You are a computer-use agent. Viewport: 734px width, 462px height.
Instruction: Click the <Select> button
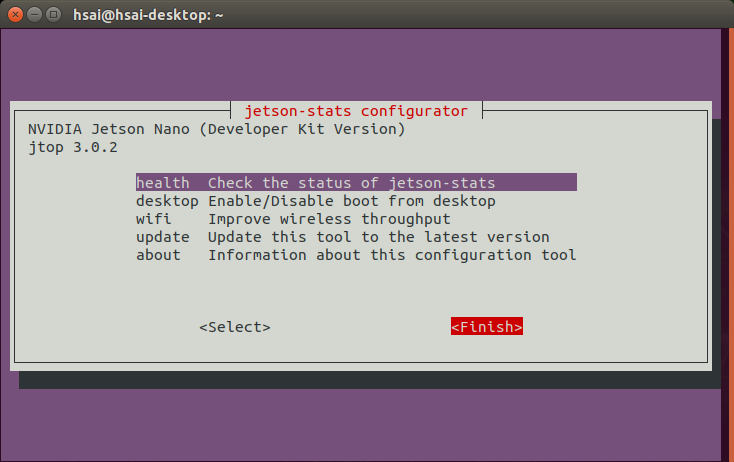pyautogui.click(x=235, y=327)
